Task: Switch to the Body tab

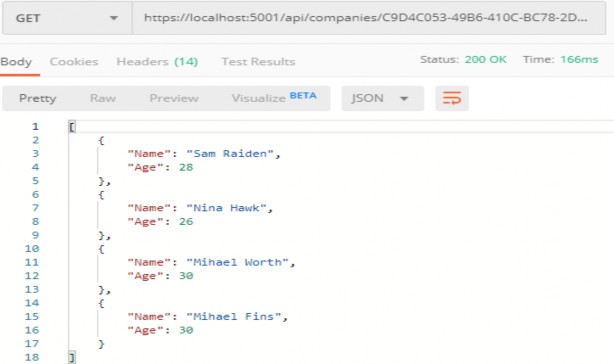Action: [x=16, y=62]
